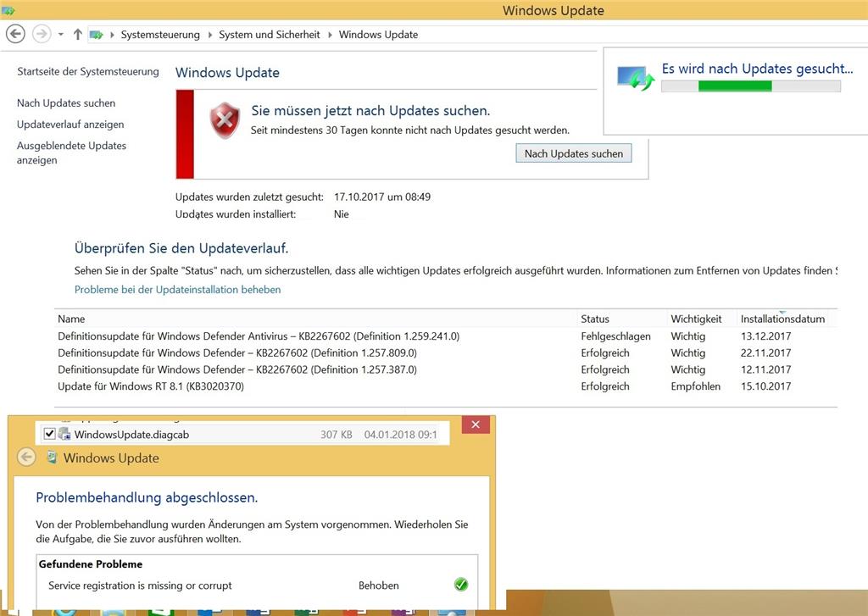Click the last search time 17.10.2017 um 08:49
Screen dimensions: 868x616
382,197
